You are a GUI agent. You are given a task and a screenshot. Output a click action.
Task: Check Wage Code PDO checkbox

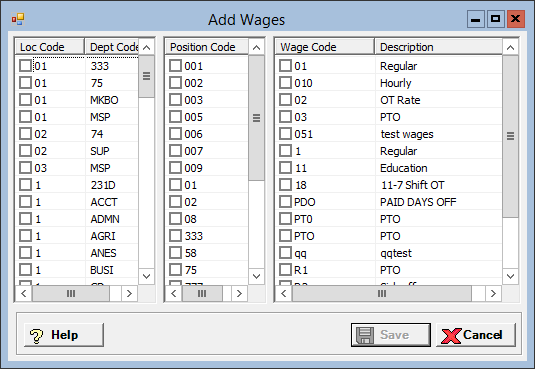[x=285, y=202]
